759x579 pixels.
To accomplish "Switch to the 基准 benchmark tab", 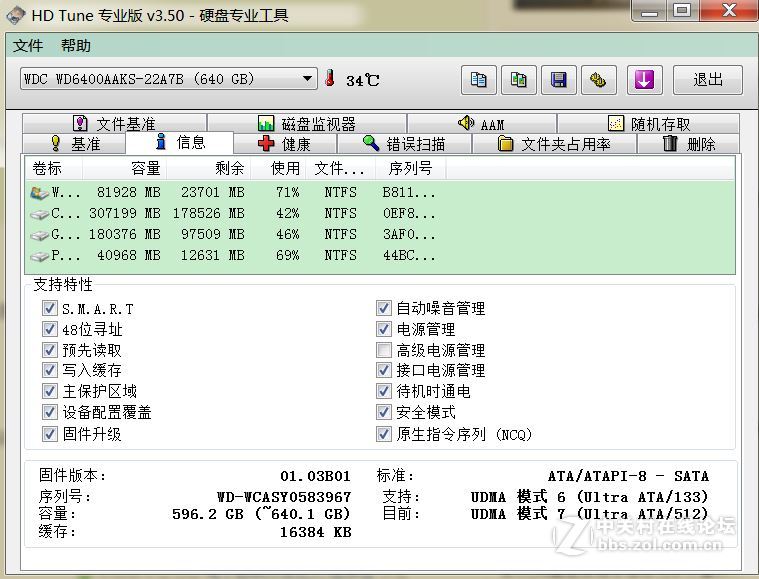I will (75, 144).
